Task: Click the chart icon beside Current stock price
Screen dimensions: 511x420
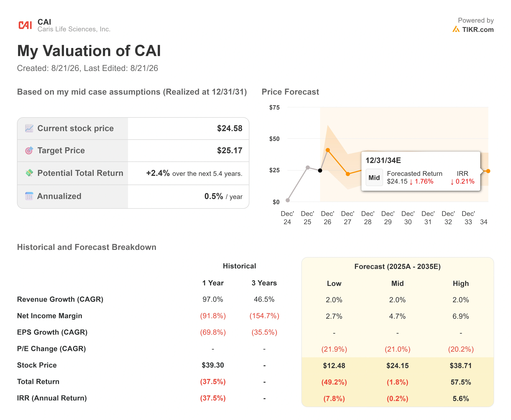Action: click(x=29, y=128)
